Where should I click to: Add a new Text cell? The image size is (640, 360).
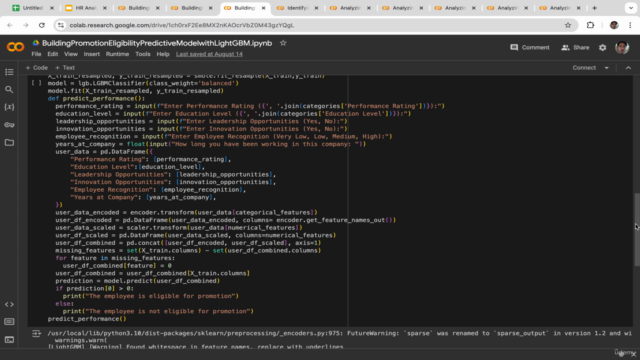point(65,68)
